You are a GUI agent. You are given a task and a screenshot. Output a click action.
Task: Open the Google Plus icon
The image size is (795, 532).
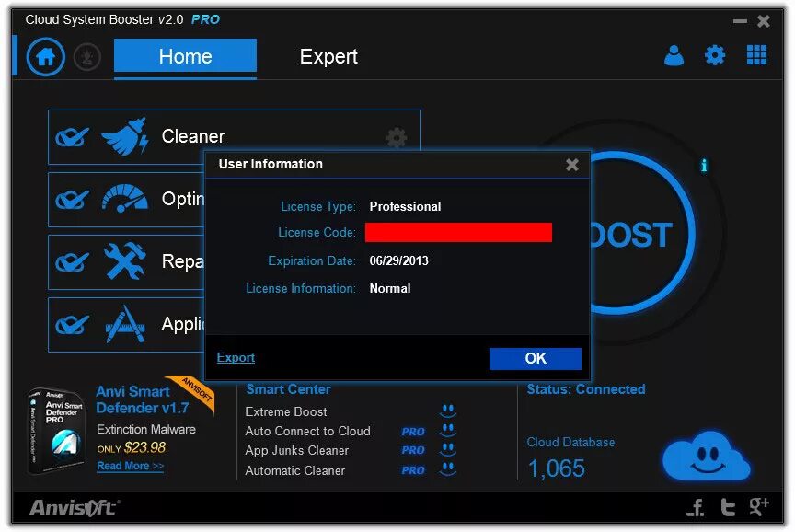(759, 506)
